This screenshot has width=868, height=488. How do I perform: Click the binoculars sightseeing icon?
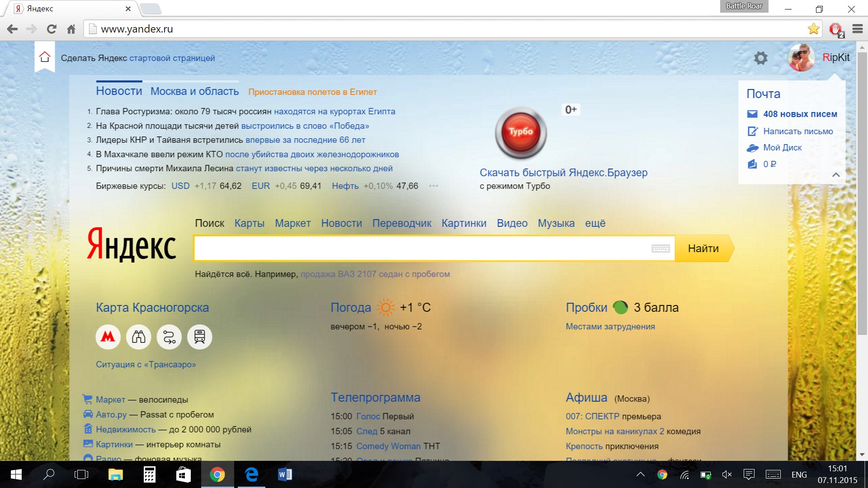(138, 337)
